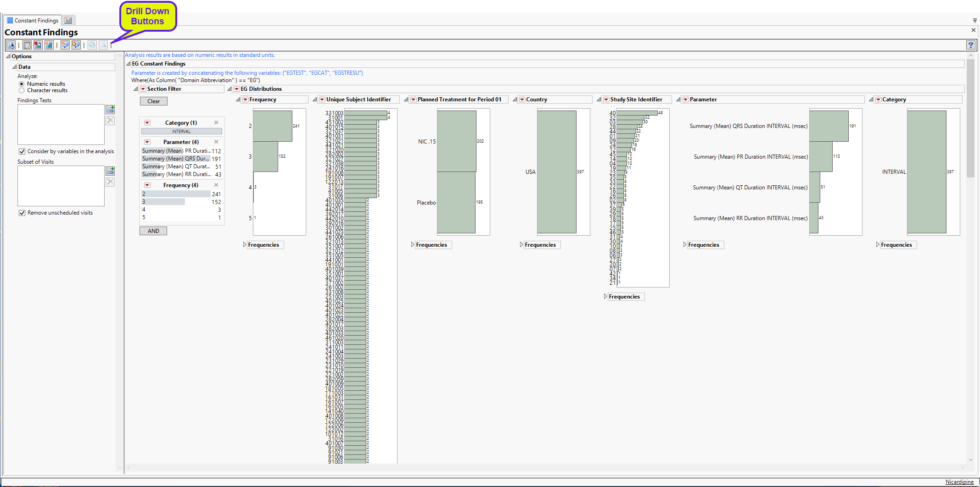Open the chart icon tab
Screen dimensions: 980x487
pyautogui.click(x=68, y=20)
